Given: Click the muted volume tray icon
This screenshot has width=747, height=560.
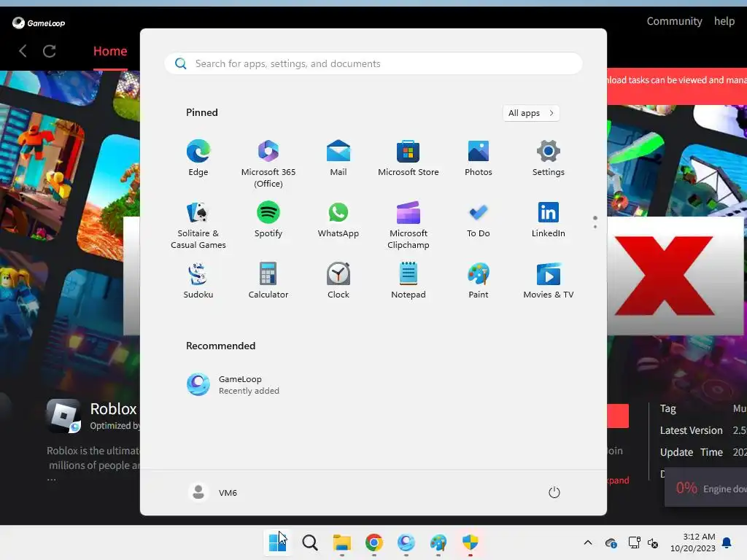Looking at the screenshot, I should point(653,542).
